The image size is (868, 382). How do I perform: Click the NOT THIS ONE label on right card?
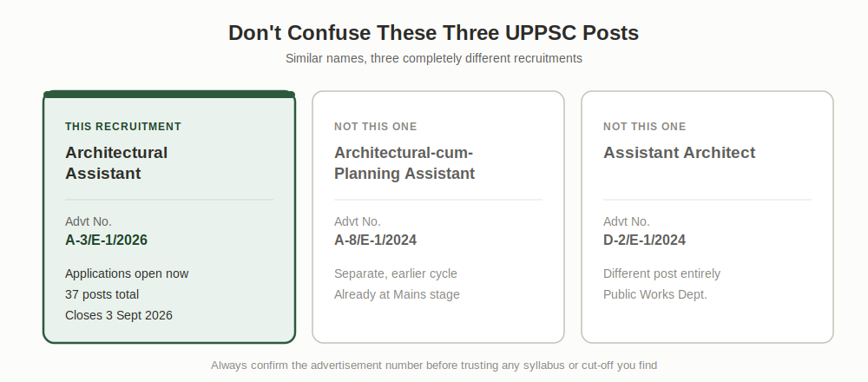pyautogui.click(x=644, y=127)
